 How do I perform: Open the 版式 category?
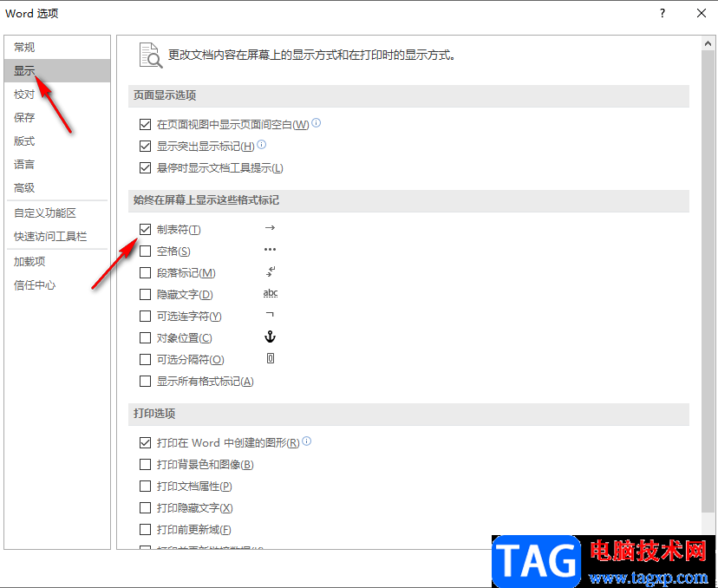56,141
